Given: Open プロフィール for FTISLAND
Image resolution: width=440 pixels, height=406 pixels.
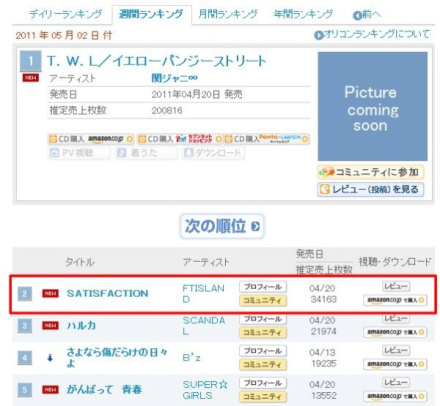Looking at the screenshot, I should point(263,287).
